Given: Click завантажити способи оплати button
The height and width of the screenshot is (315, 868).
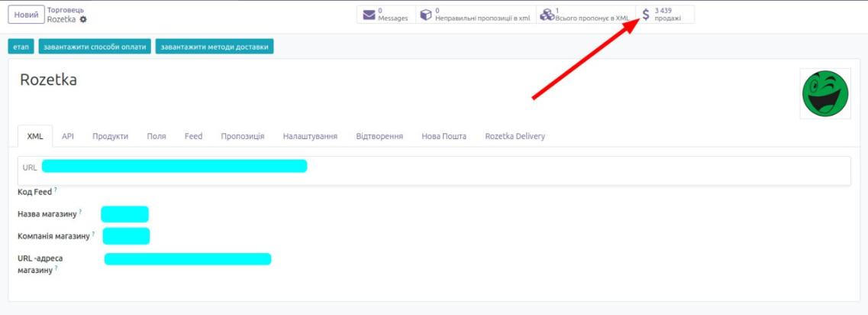Looking at the screenshot, I should click(95, 47).
